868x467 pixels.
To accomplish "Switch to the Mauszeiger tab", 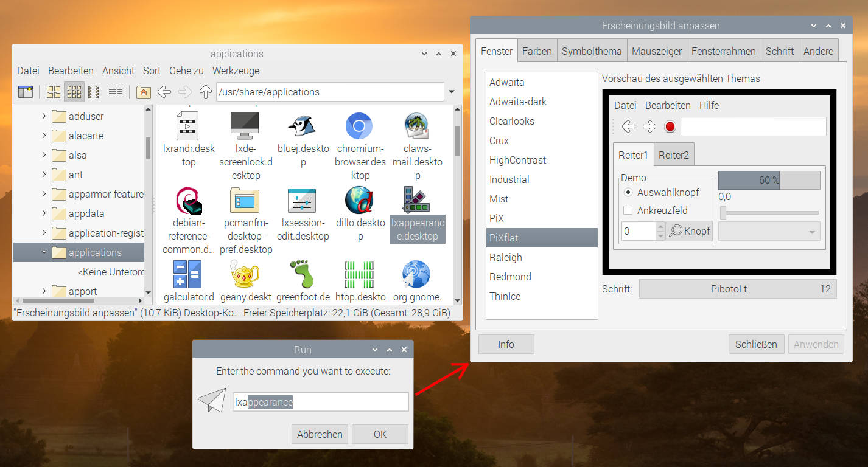I will (x=657, y=51).
